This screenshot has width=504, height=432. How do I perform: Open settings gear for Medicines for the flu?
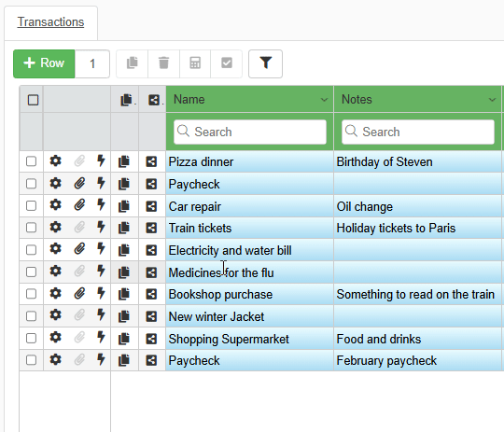(56, 271)
